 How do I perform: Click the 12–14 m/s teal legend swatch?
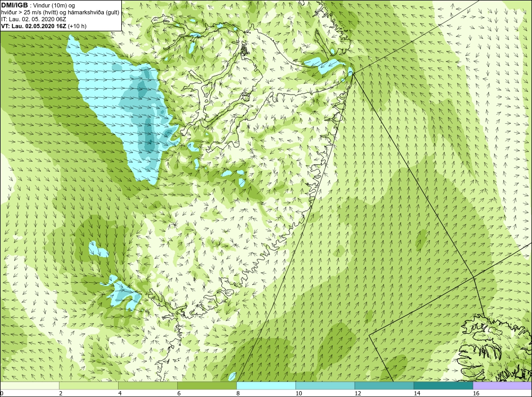pyautogui.click(x=384, y=385)
